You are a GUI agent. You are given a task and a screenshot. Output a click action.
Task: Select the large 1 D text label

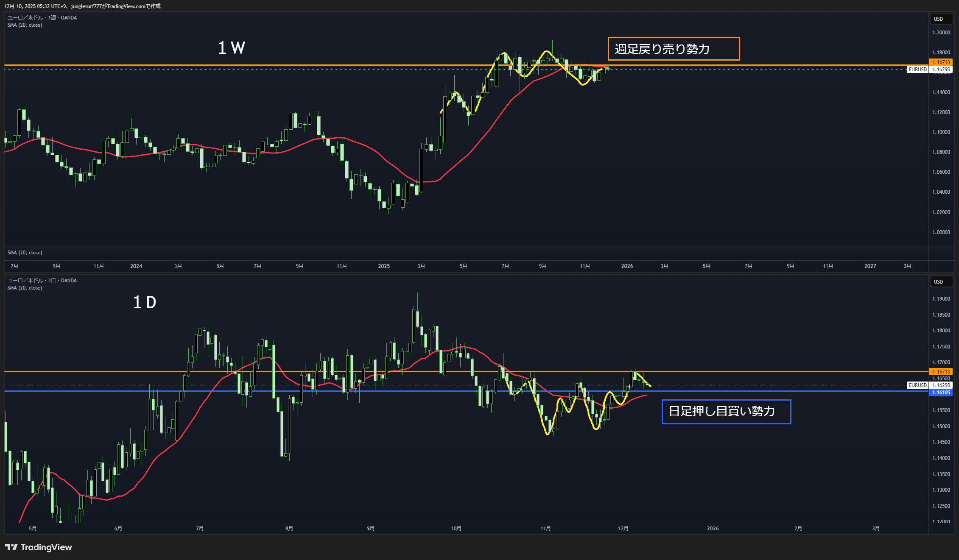(145, 303)
